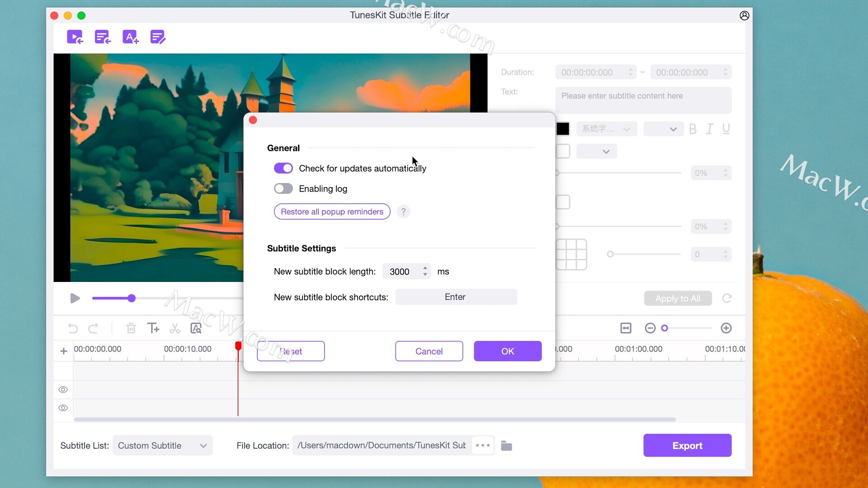The width and height of the screenshot is (868, 488).
Task: Click the black font color swatch
Action: tap(563, 129)
